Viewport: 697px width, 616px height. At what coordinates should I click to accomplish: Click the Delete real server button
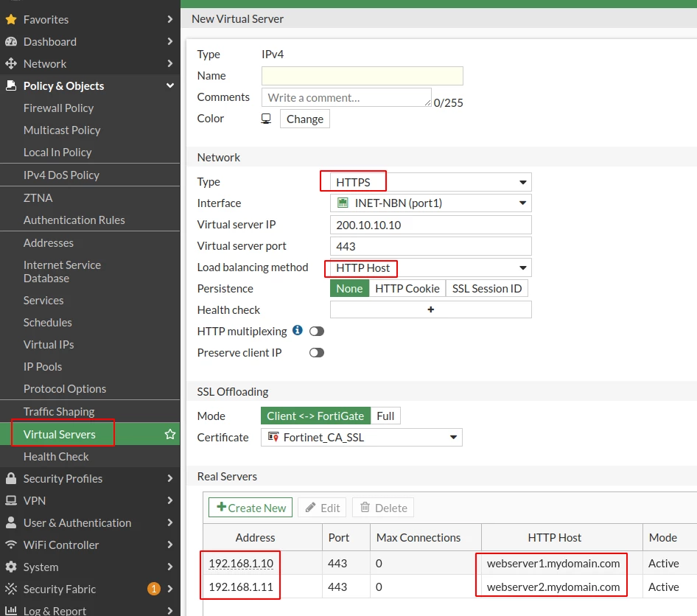click(x=383, y=508)
